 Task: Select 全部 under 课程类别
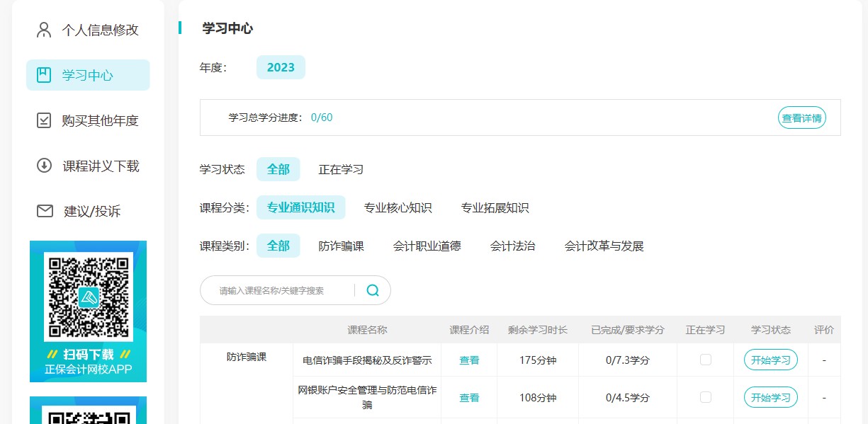tap(278, 246)
